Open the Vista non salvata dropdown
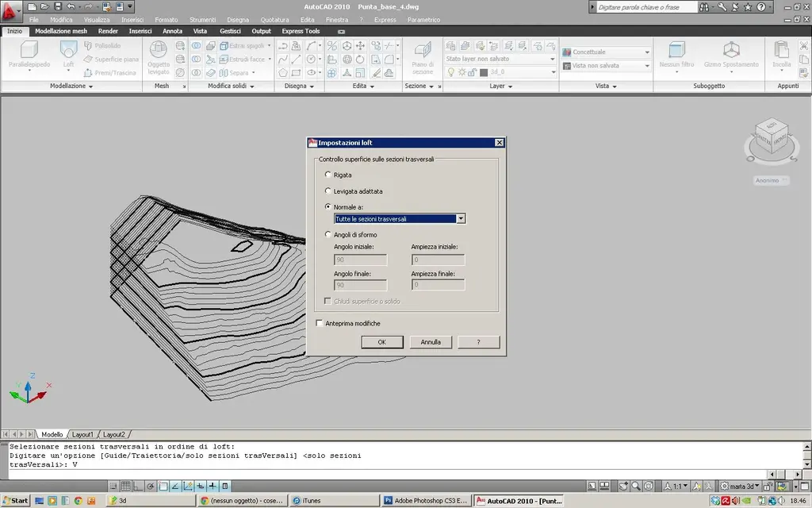Screen dimensions: 812x508 tap(606, 66)
